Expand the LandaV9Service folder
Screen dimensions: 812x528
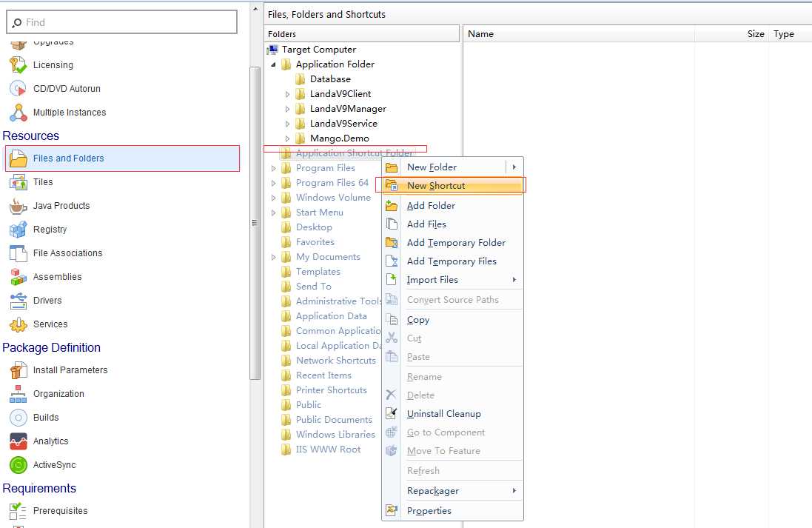point(287,124)
